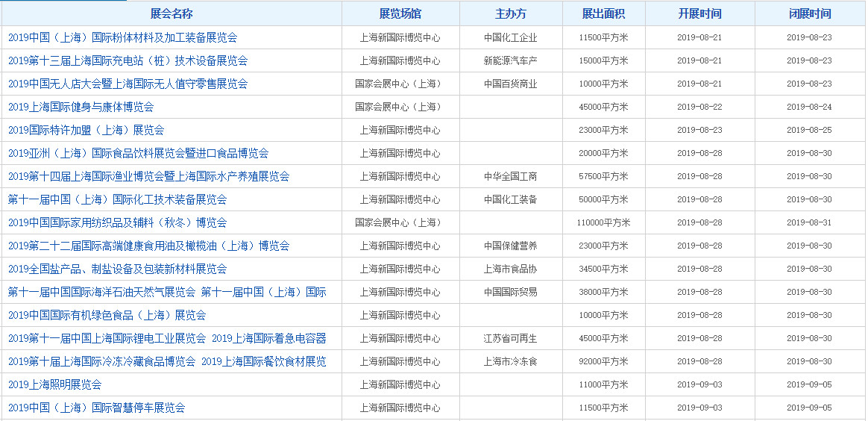The image size is (868, 421).
Task: Click the 主办方 column header
Action: tap(510, 14)
